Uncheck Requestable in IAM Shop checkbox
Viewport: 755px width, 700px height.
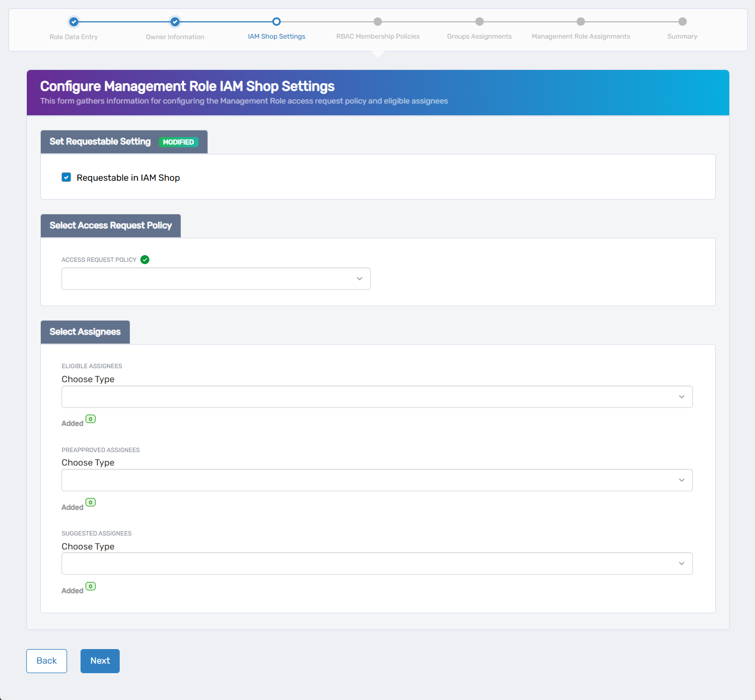pyautogui.click(x=67, y=177)
